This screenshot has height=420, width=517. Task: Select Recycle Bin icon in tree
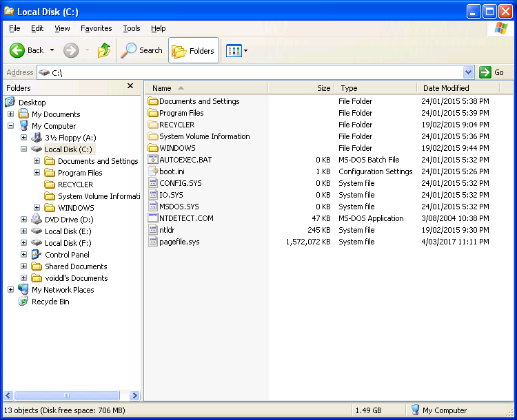pyautogui.click(x=23, y=302)
